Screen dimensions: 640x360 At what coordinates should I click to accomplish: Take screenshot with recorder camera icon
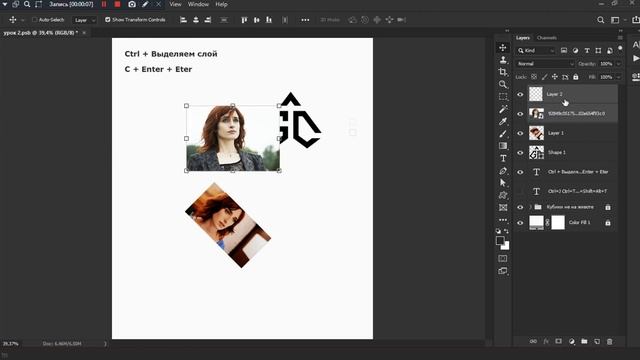132,4
